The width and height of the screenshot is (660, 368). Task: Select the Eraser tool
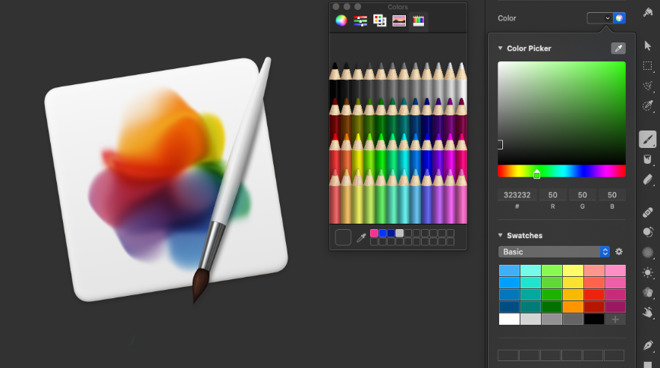pos(647,180)
